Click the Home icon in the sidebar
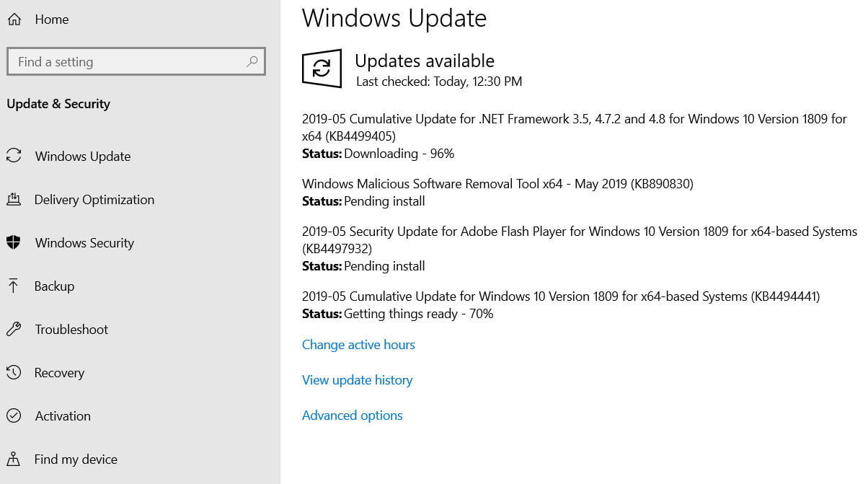Viewport: 868px width, 484px height. coord(14,19)
